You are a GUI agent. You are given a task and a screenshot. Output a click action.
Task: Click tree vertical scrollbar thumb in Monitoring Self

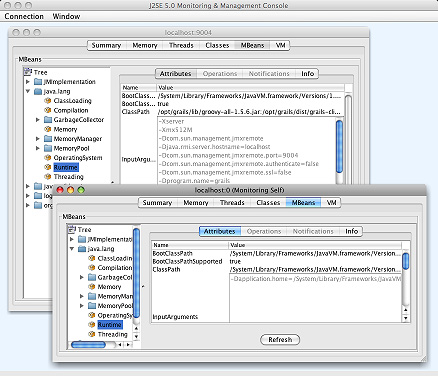pos(136,273)
